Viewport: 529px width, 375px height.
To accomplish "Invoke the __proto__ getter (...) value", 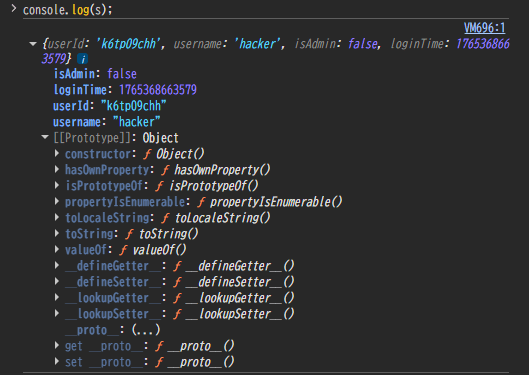I will (x=146, y=330).
